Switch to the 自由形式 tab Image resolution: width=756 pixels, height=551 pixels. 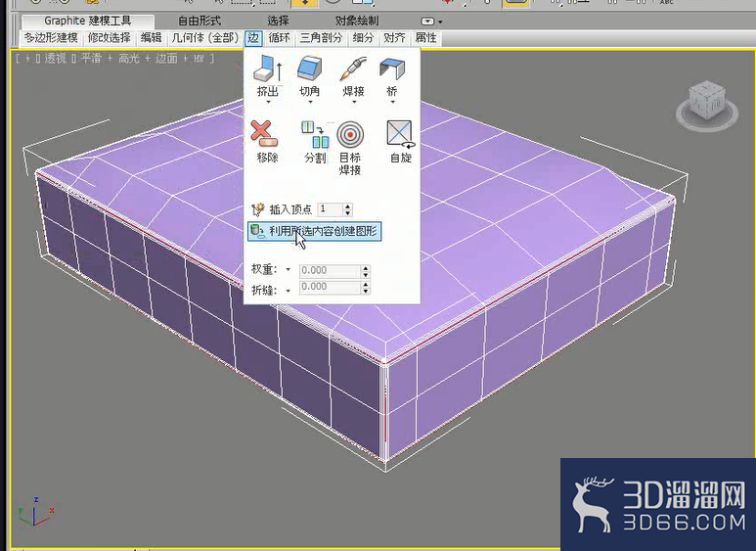point(200,21)
